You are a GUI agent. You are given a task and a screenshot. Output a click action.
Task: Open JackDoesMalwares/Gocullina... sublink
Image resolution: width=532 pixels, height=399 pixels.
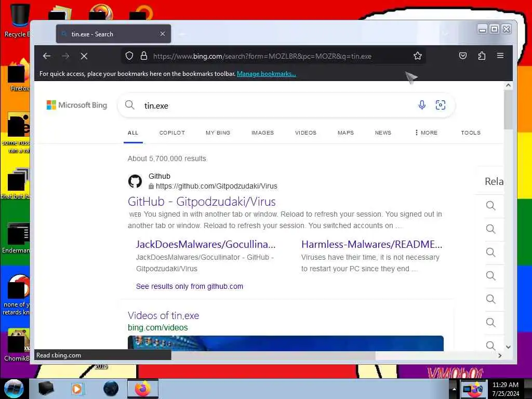point(206,244)
